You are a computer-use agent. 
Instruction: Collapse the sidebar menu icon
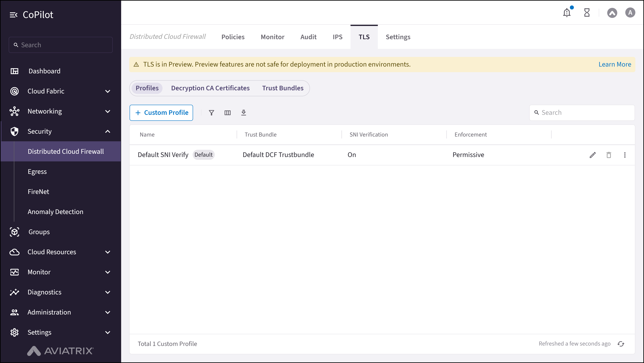click(x=14, y=15)
